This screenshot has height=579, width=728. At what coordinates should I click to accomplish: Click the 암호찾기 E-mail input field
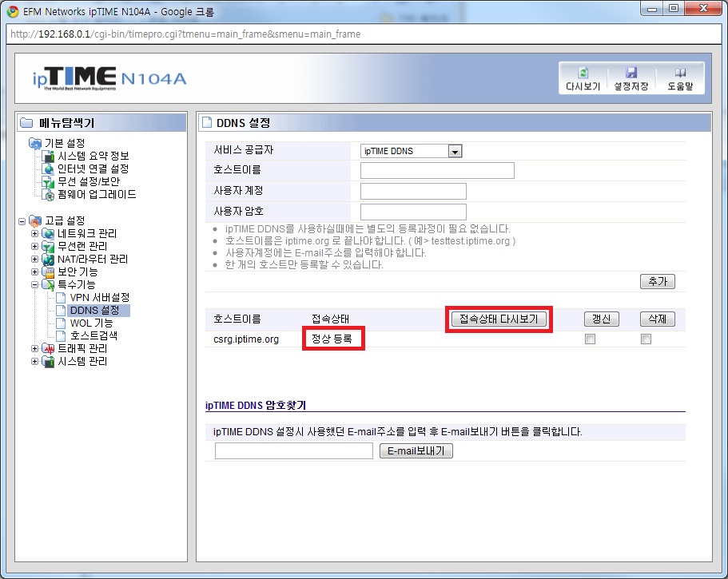coord(294,450)
